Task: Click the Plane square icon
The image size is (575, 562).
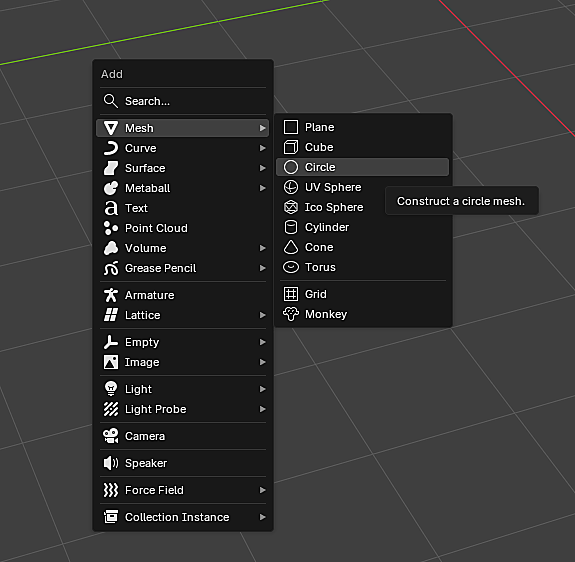Action: click(291, 127)
